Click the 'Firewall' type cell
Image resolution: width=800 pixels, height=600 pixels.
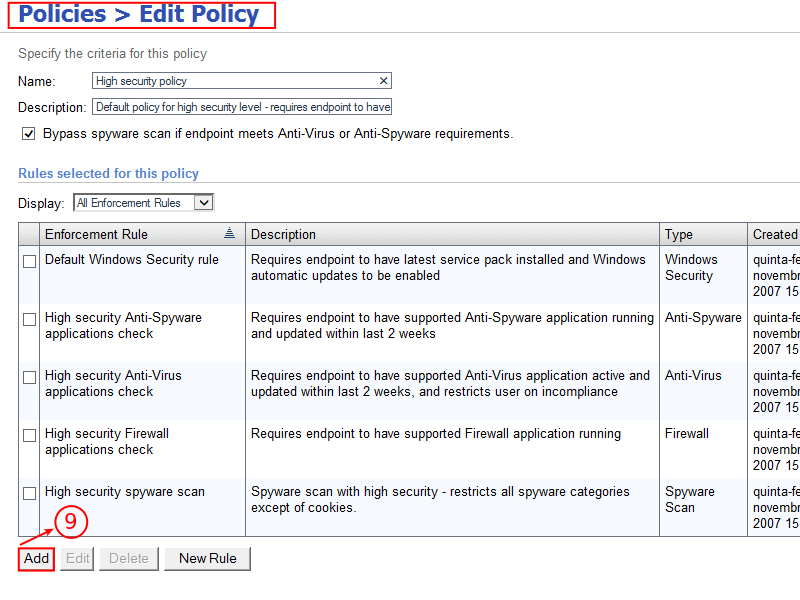687,434
